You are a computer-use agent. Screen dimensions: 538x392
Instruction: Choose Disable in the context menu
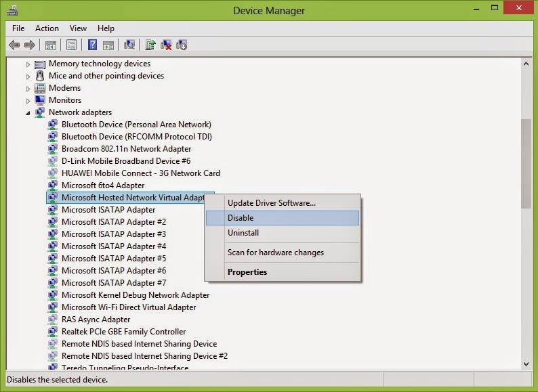(283, 218)
